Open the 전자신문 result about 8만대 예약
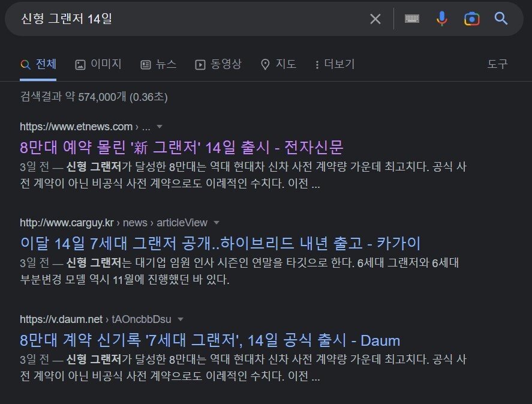 [x=182, y=147]
